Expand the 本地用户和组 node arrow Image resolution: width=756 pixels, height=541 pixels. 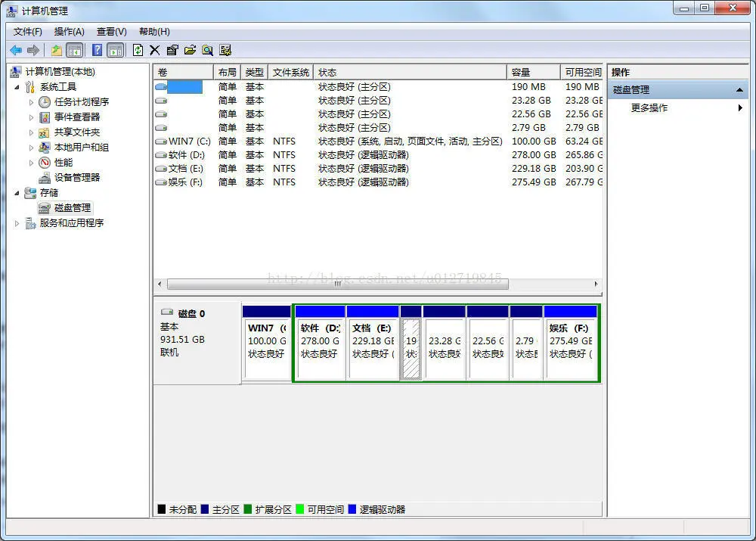pyautogui.click(x=31, y=148)
